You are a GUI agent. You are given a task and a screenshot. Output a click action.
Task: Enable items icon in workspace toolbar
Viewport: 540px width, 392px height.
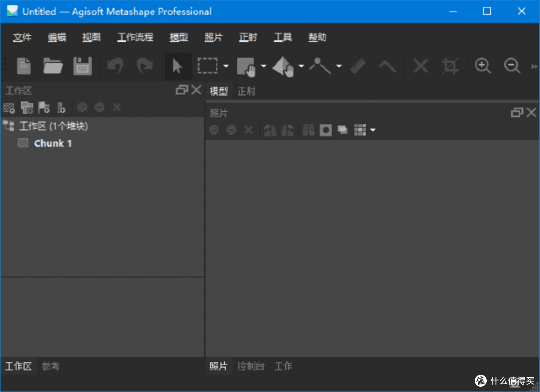coord(82,108)
